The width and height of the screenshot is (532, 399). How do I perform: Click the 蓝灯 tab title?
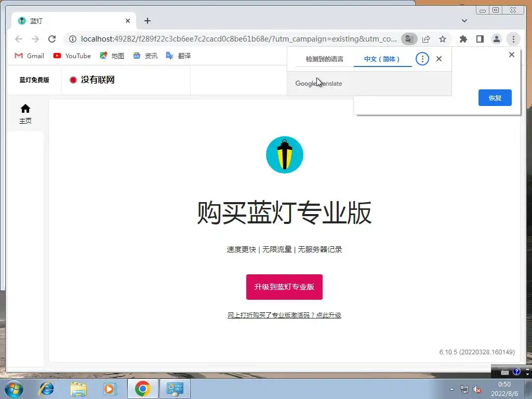click(x=36, y=21)
